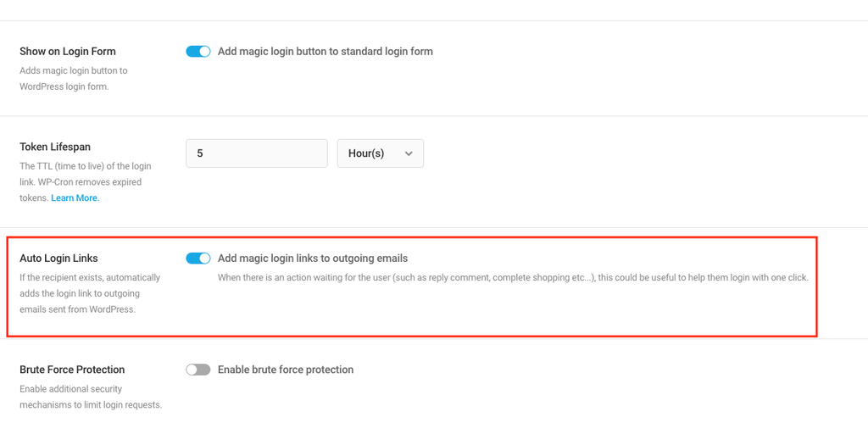Click the 'When there is an action waiting' help text
This screenshot has height=434, width=868.
pos(513,277)
